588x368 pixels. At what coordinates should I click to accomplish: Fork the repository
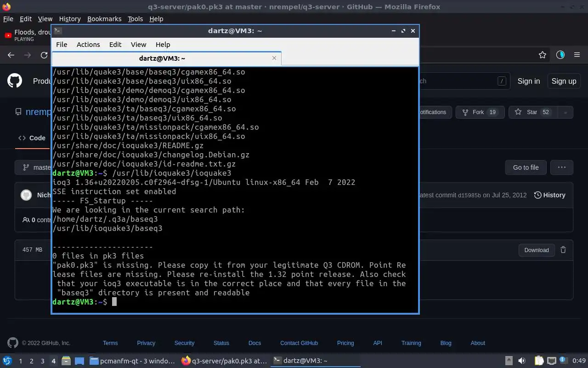coord(480,112)
